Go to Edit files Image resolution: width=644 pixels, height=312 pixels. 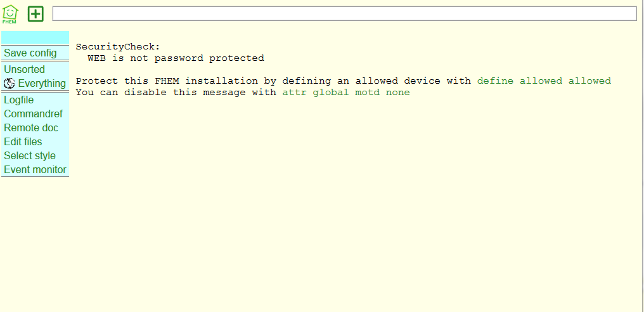tap(23, 142)
